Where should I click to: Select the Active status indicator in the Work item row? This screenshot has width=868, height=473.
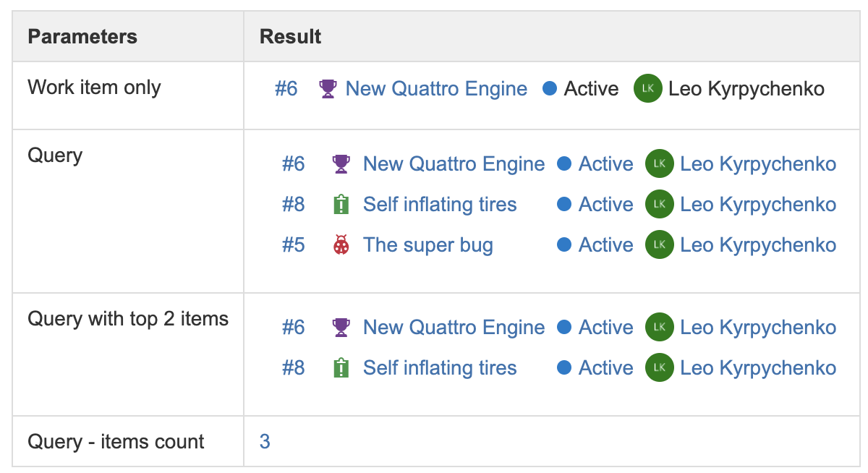tap(550, 88)
